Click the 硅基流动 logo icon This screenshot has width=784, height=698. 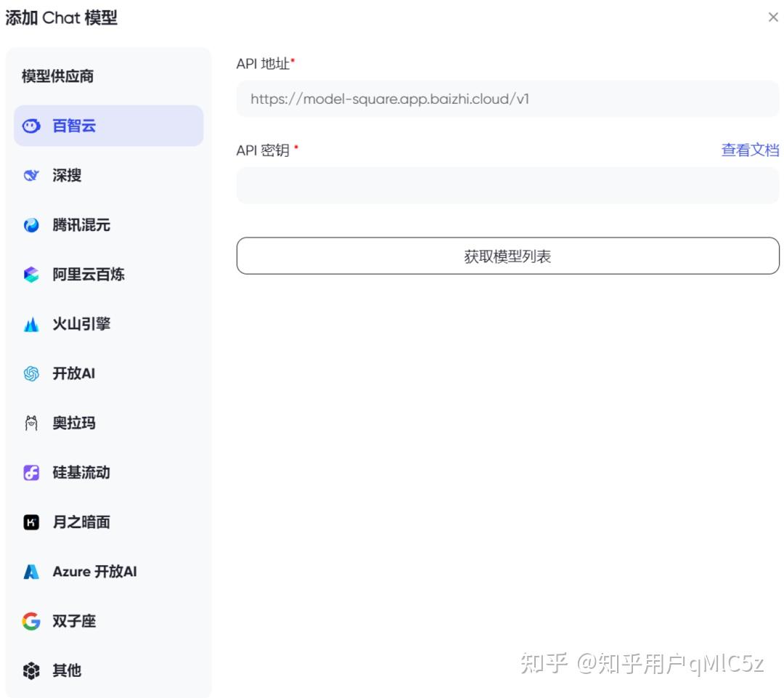(x=31, y=473)
